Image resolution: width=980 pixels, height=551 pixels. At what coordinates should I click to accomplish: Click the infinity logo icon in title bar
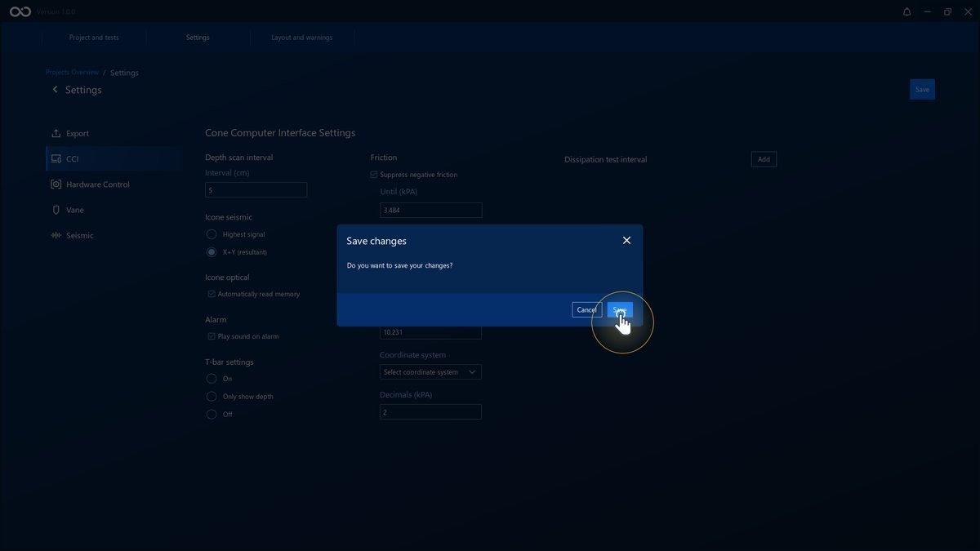(20, 12)
